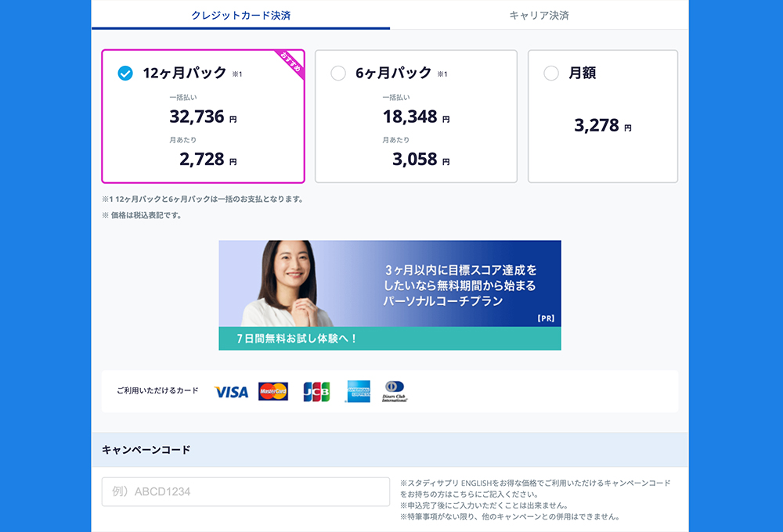Select the 12ヶ月パック radio button

pos(125,74)
